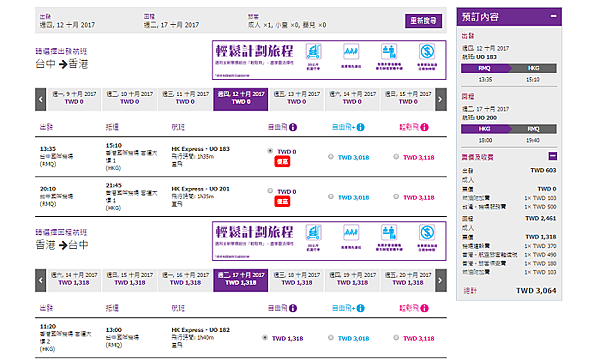Viewport: 600px width, 362px height.
Task: Open the purple 自由飛 info icon in the return table header
Action: [293, 308]
